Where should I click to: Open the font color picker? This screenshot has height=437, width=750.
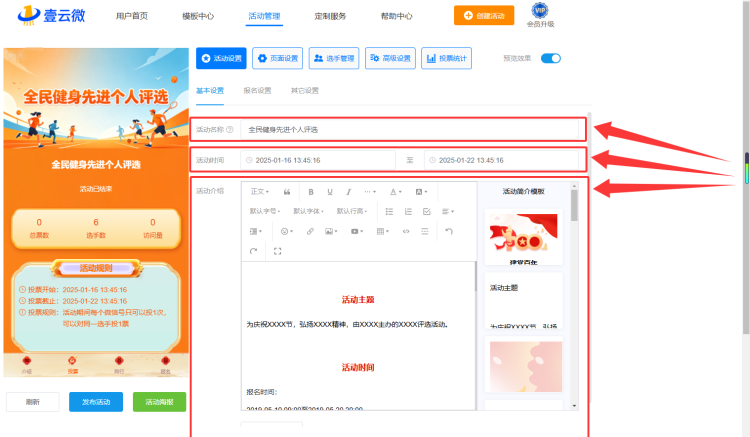(x=395, y=192)
